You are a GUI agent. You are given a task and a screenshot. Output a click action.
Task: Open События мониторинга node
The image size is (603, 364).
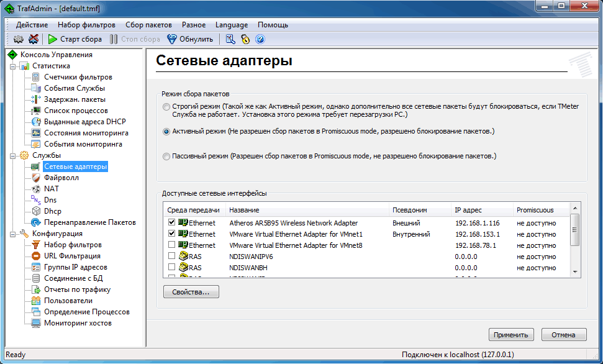[83, 144]
